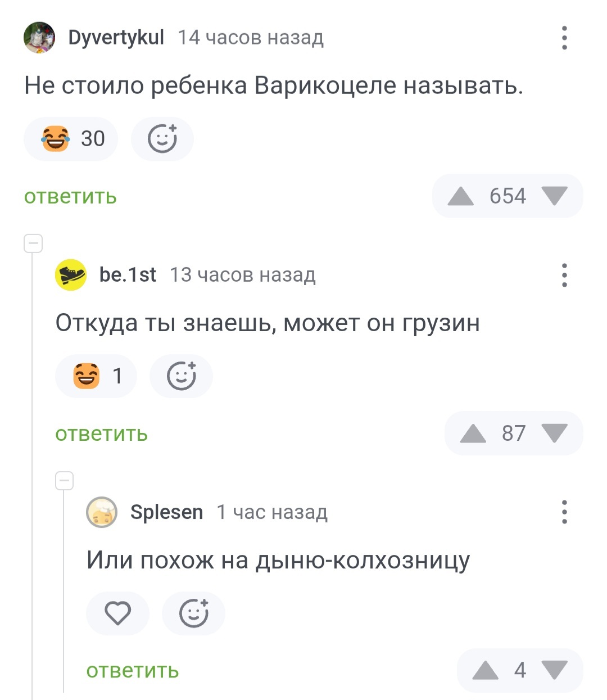Reply to Splesen's comment via ответить
Screen dimensions: 607x700
tap(133, 671)
